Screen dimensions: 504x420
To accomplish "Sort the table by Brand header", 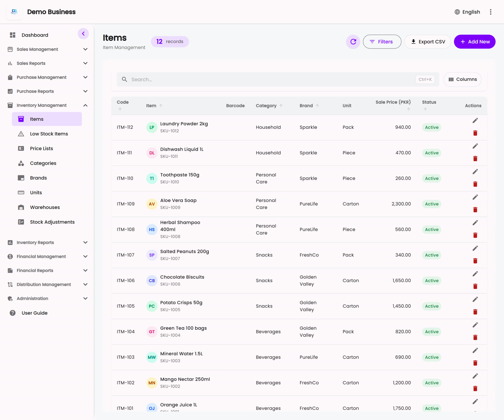I will [309, 106].
